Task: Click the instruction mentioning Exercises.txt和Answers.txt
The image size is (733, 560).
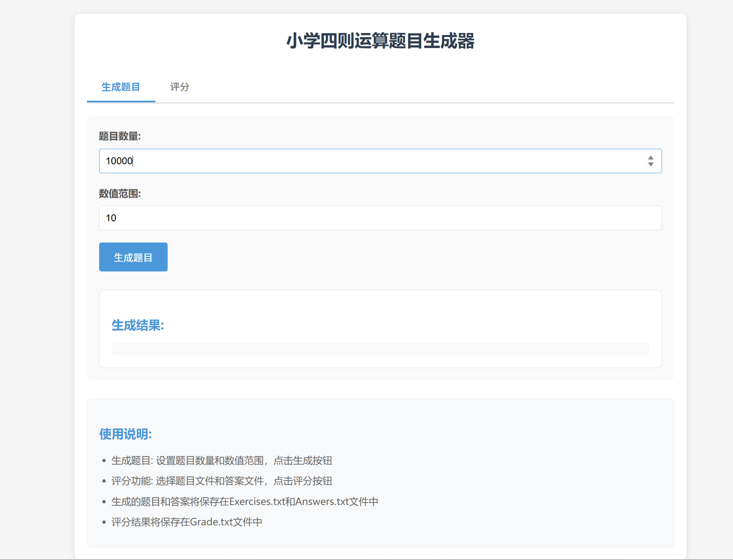Action: tap(245, 501)
